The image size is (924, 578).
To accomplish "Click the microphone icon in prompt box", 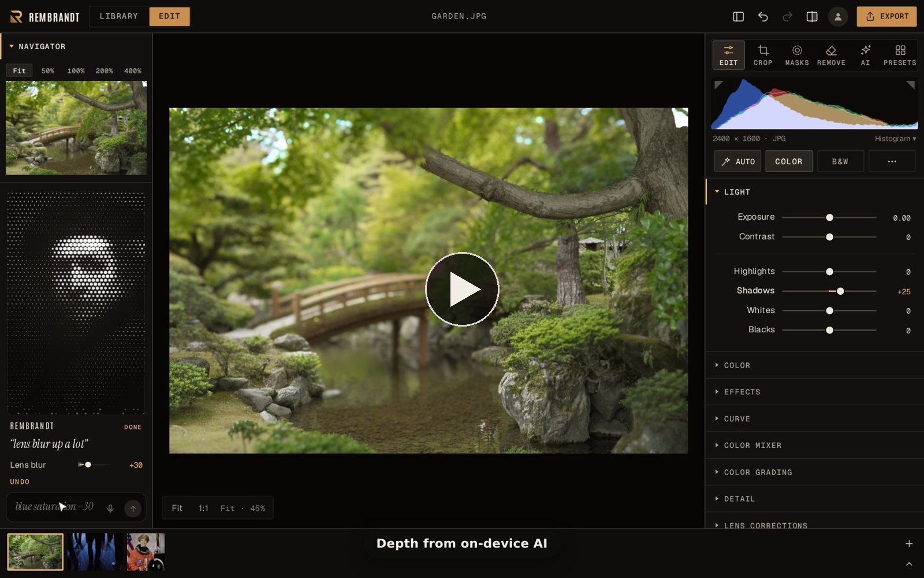I will coord(110,509).
